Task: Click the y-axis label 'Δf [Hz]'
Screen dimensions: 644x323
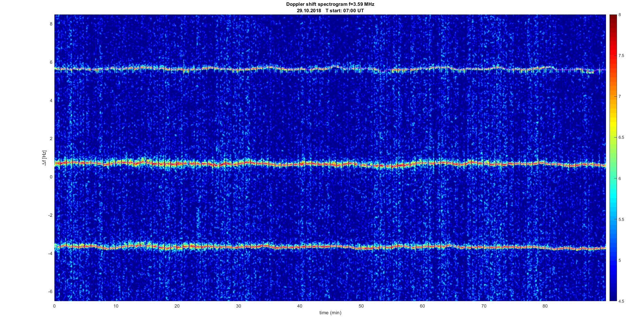Action: tap(44, 158)
